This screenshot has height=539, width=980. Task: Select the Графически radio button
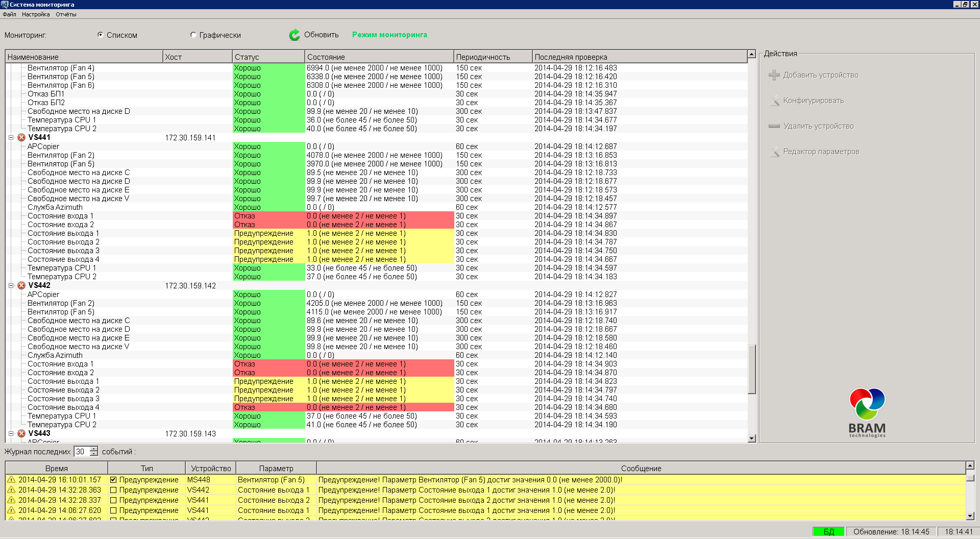(193, 35)
